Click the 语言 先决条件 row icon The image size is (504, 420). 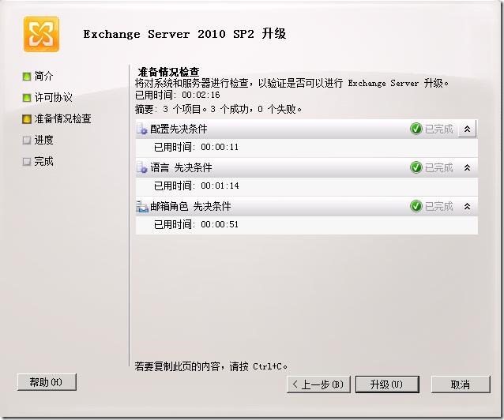[x=141, y=167]
